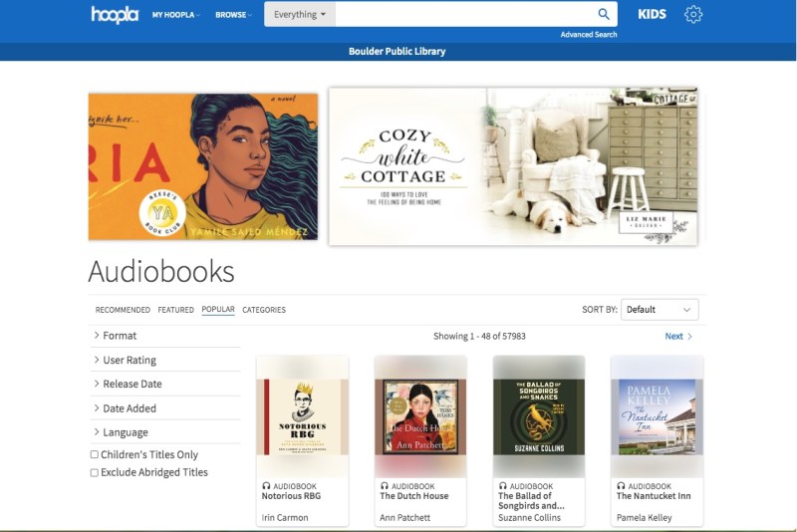
Task: Open the Everything search scope dropdown
Action: [x=300, y=14]
